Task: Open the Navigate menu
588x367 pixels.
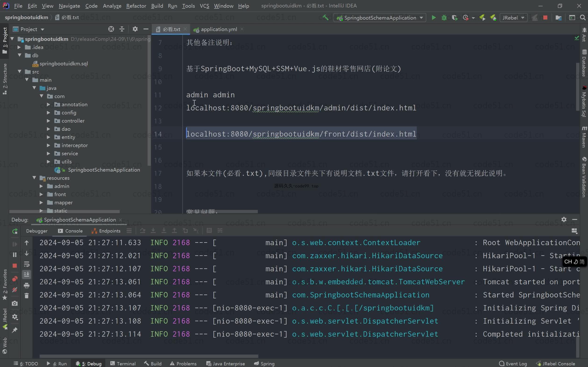Action: [69, 6]
